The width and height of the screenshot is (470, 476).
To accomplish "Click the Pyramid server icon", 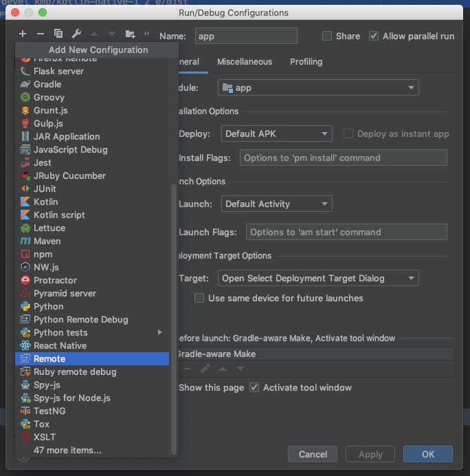I will [x=25, y=293].
